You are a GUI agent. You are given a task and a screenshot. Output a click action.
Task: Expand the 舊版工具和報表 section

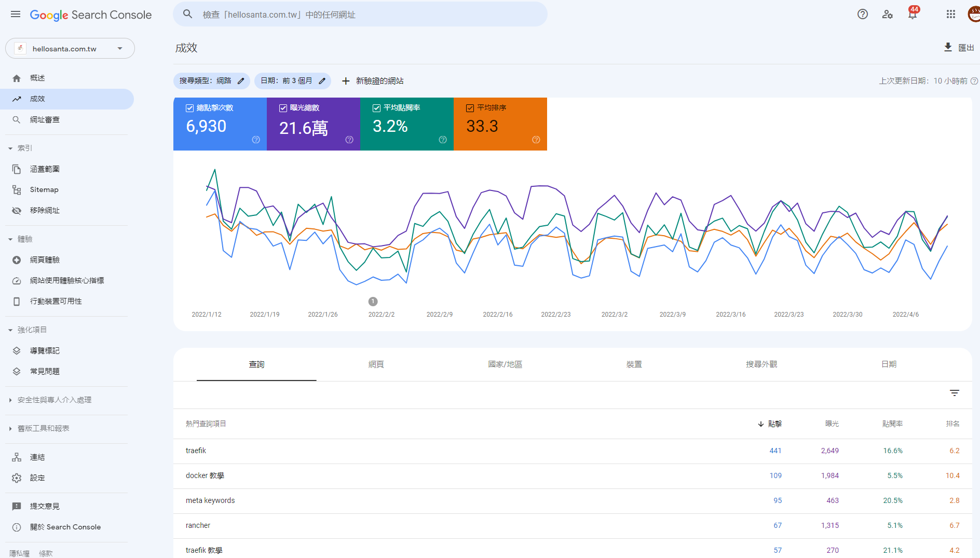[10, 429]
